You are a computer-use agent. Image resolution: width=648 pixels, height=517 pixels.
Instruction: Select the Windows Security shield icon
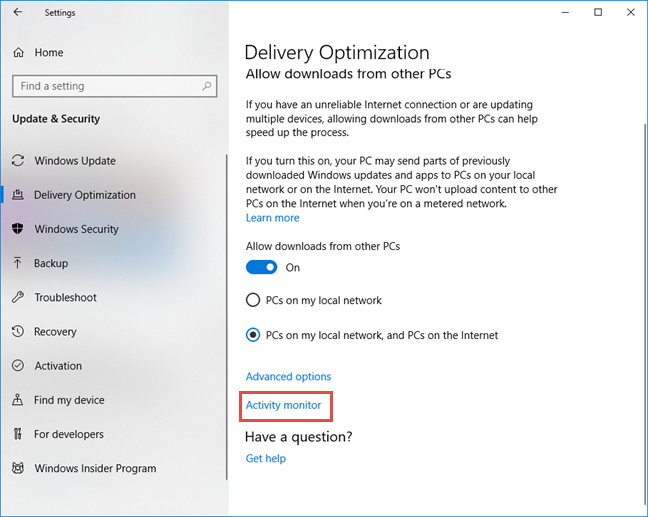pos(18,229)
